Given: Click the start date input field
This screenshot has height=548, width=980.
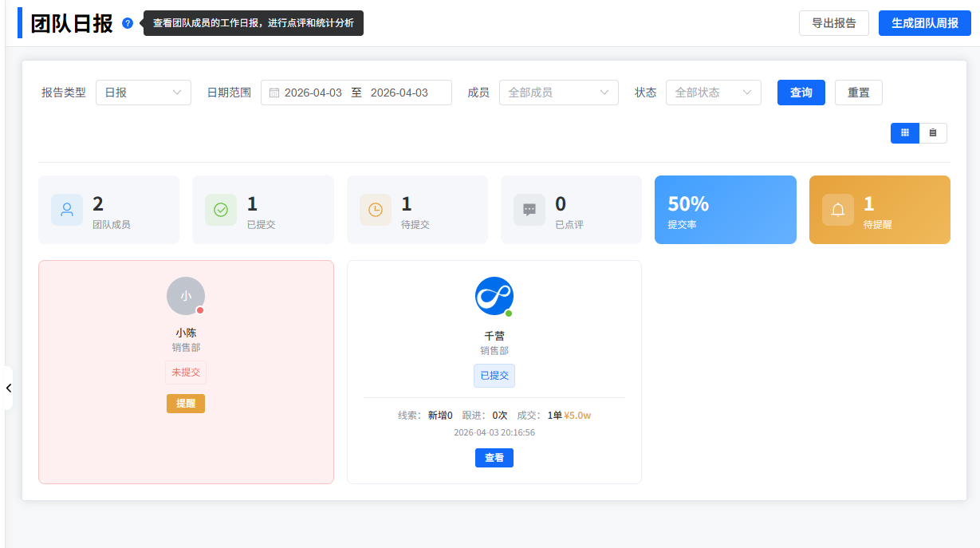Looking at the screenshot, I should tap(313, 93).
